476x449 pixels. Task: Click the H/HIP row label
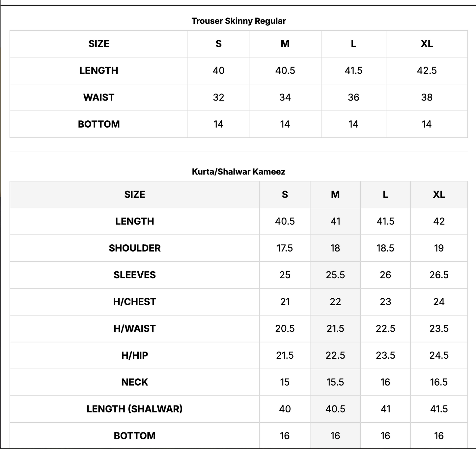135,355
